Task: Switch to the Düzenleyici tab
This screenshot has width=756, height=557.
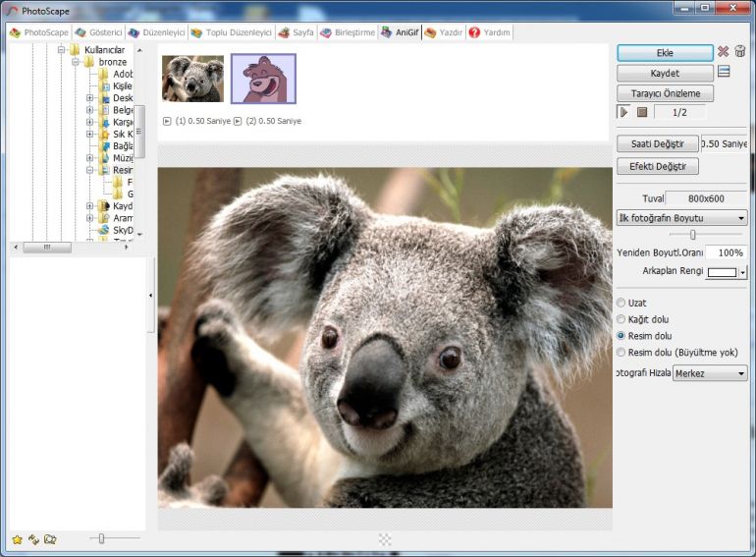Action: tap(157, 32)
